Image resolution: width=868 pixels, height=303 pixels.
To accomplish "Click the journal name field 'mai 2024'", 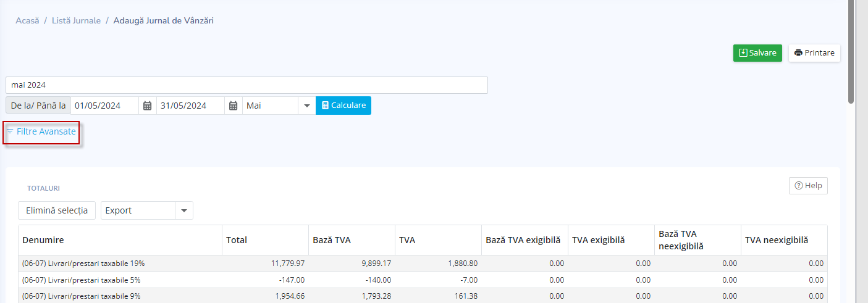I will click(x=246, y=85).
